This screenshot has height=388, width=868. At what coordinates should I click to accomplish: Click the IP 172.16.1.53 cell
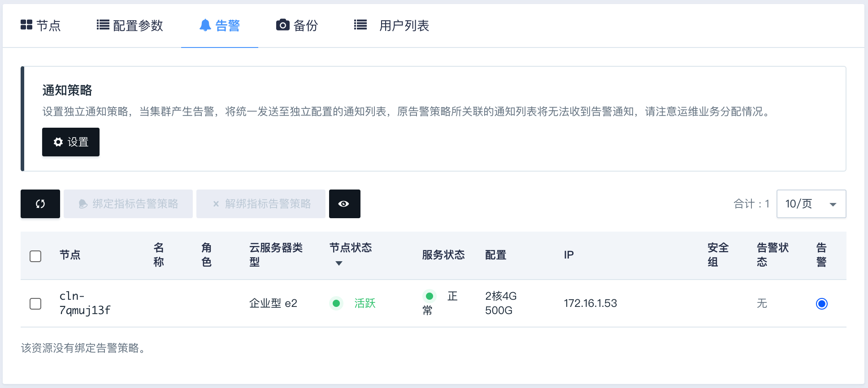point(590,303)
